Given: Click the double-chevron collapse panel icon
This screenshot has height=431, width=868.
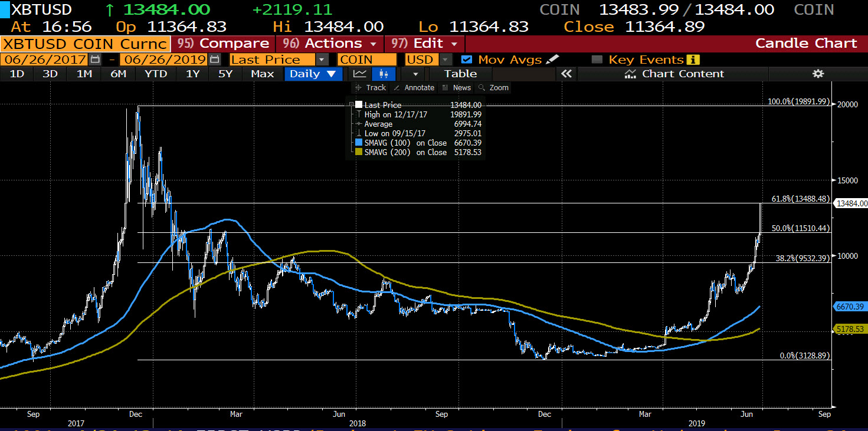Looking at the screenshot, I should click(x=566, y=74).
